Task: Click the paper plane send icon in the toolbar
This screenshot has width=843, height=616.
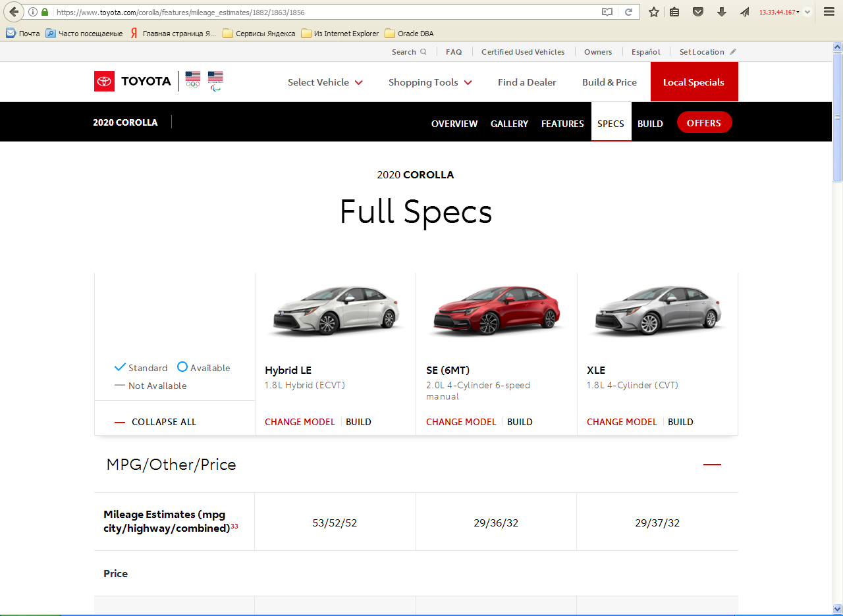Action: pos(745,12)
